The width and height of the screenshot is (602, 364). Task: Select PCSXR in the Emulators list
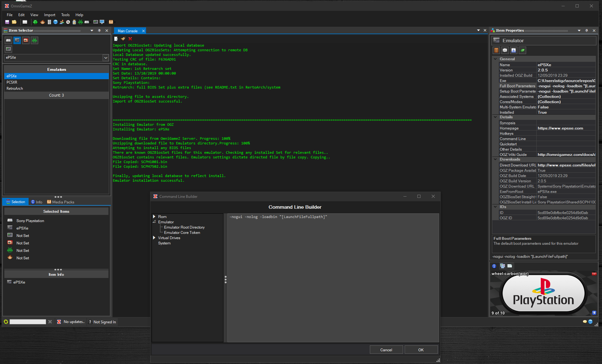tap(57, 82)
